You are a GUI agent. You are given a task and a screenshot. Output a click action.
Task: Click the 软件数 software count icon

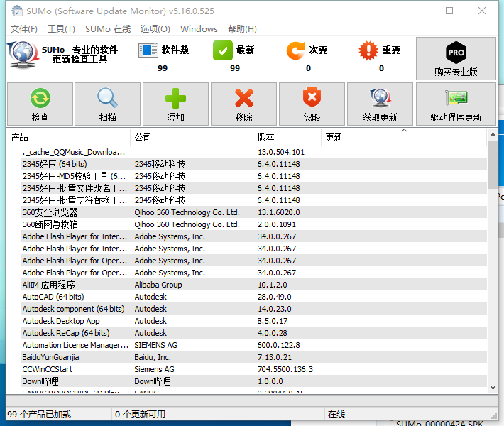(x=148, y=50)
